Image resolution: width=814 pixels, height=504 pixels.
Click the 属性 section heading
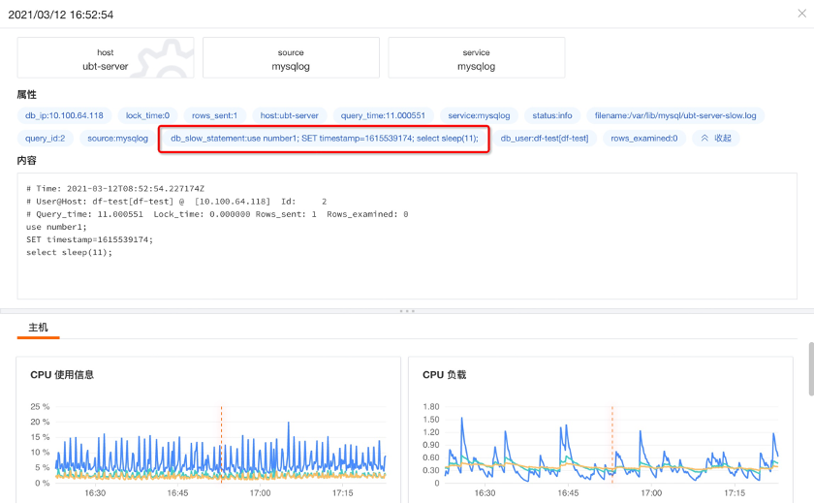(26, 94)
